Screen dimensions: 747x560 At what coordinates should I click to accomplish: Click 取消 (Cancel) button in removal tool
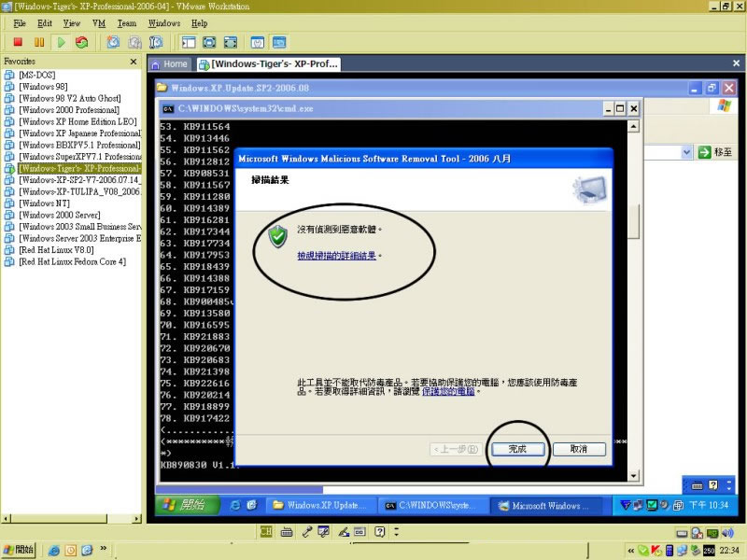tap(579, 449)
